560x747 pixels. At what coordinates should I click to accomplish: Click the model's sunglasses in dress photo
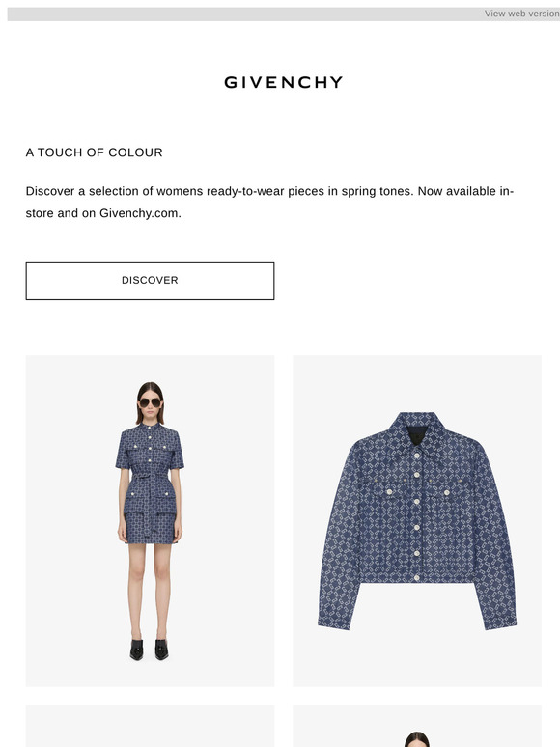click(x=150, y=402)
